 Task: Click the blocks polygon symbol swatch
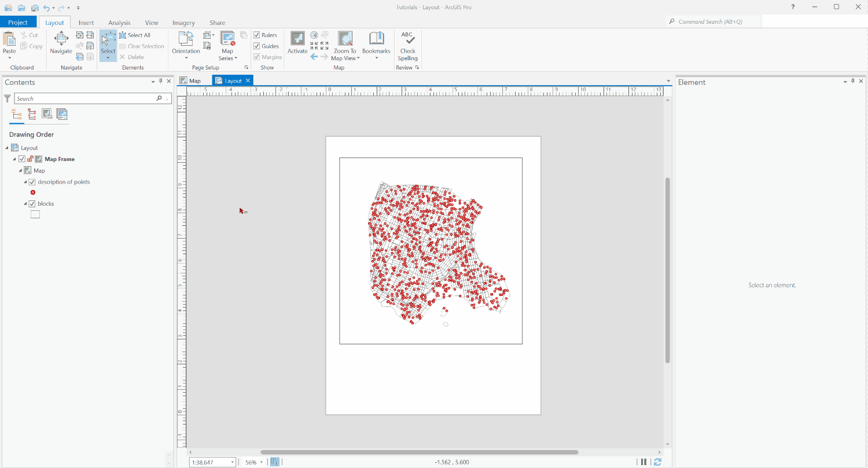[35, 214]
